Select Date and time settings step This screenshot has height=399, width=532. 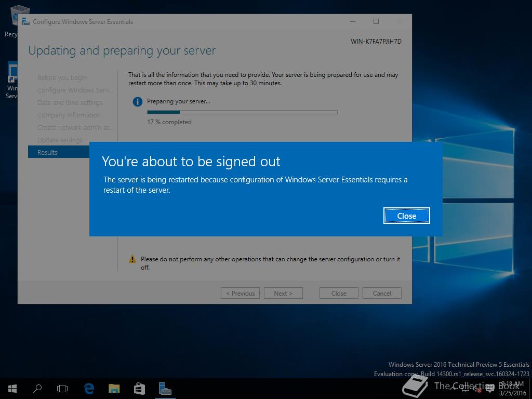70,102
